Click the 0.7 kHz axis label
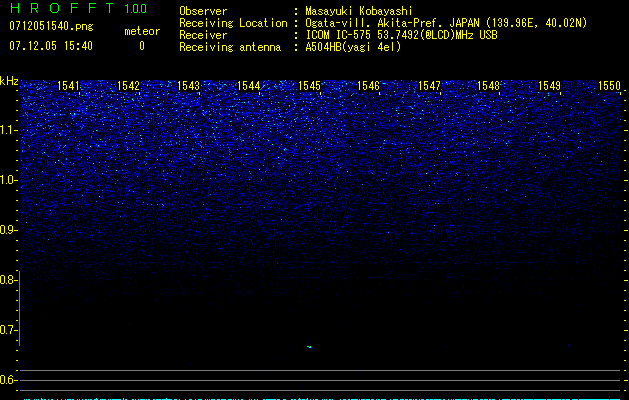The image size is (629, 400). click(8, 330)
